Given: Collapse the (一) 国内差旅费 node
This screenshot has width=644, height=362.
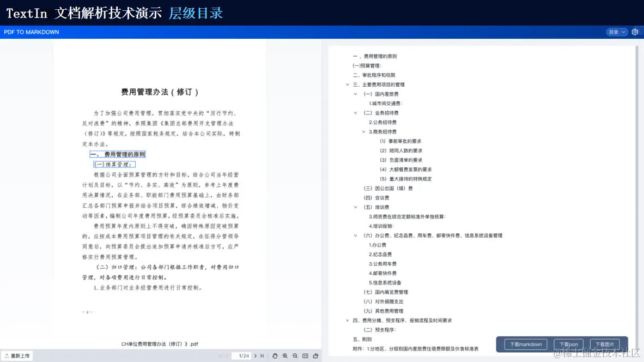Looking at the screenshot, I should pos(356,94).
